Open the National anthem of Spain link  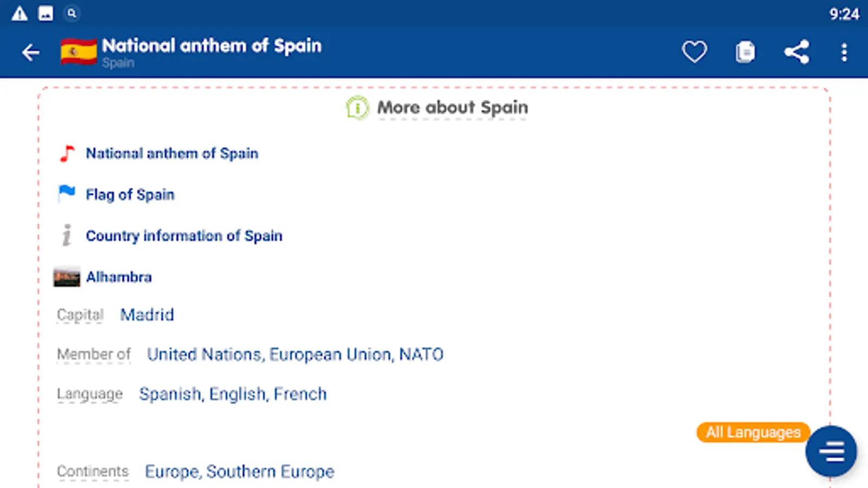(172, 154)
